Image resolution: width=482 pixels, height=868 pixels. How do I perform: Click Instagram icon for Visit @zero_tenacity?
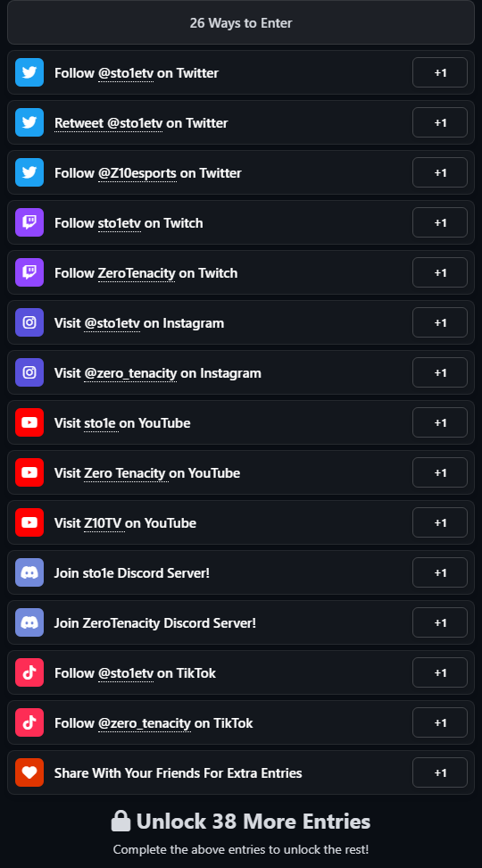coord(29,372)
